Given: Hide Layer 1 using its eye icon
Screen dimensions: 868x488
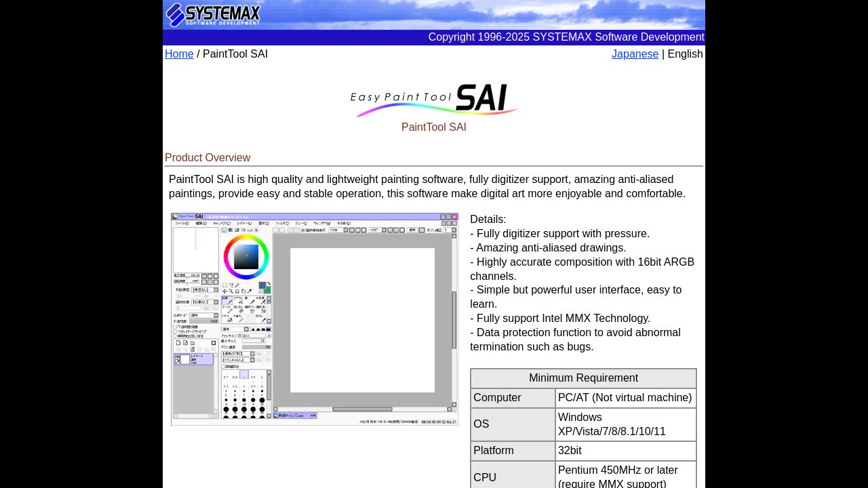Looking at the screenshot, I should tap(178, 357).
